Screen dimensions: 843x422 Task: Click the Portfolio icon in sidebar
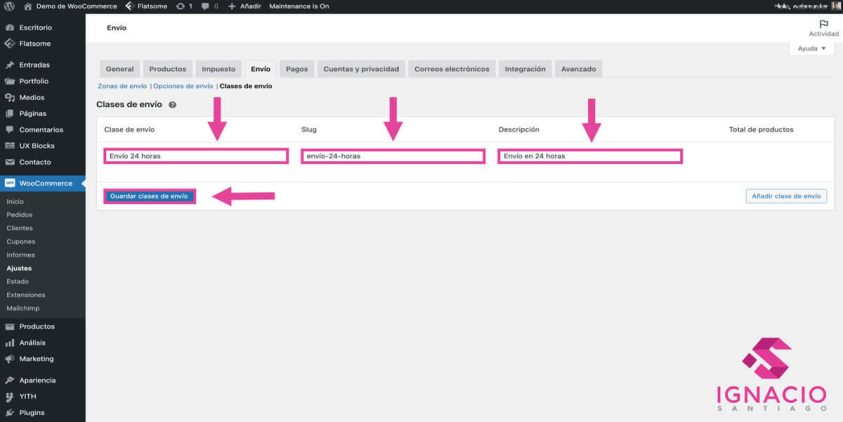(10, 81)
